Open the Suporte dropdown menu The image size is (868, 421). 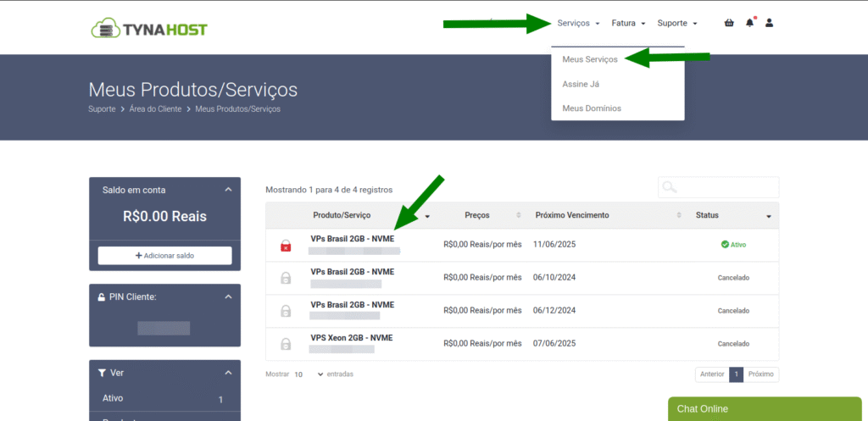point(677,23)
